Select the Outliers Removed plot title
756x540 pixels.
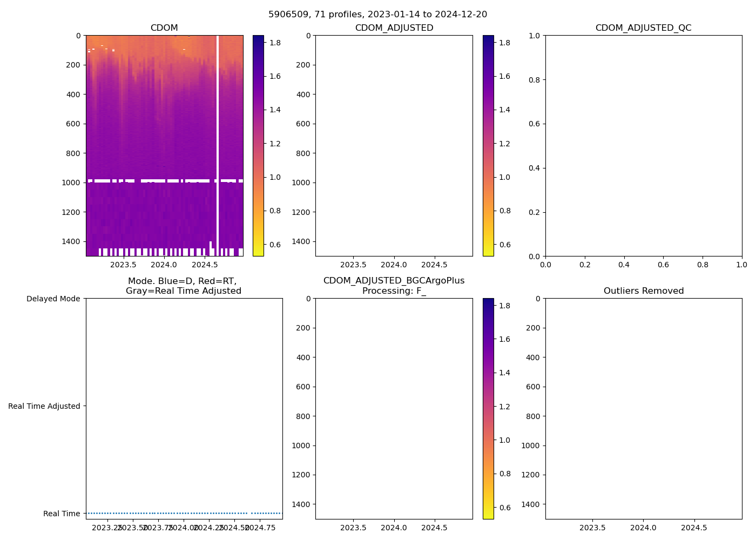click(643, 291)
